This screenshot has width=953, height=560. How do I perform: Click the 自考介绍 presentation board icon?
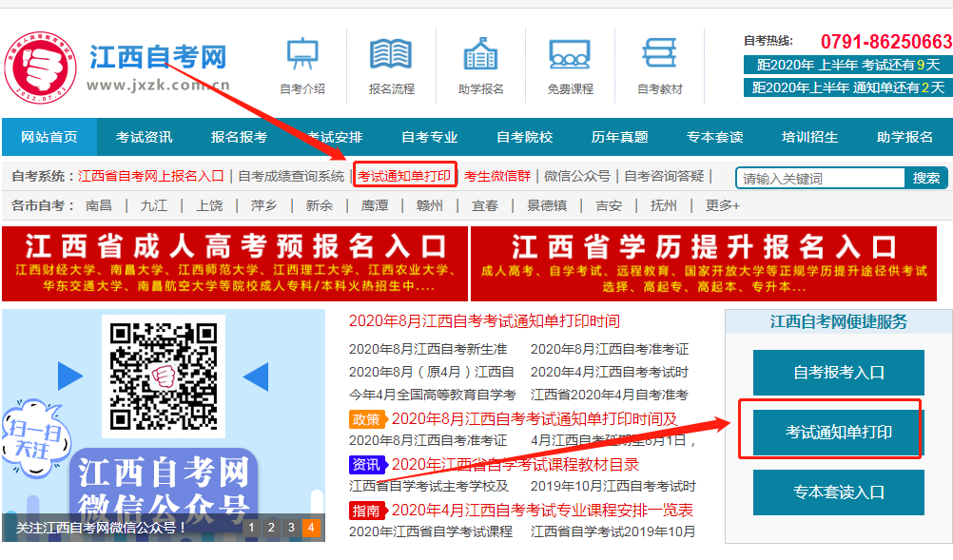point(302,55)
